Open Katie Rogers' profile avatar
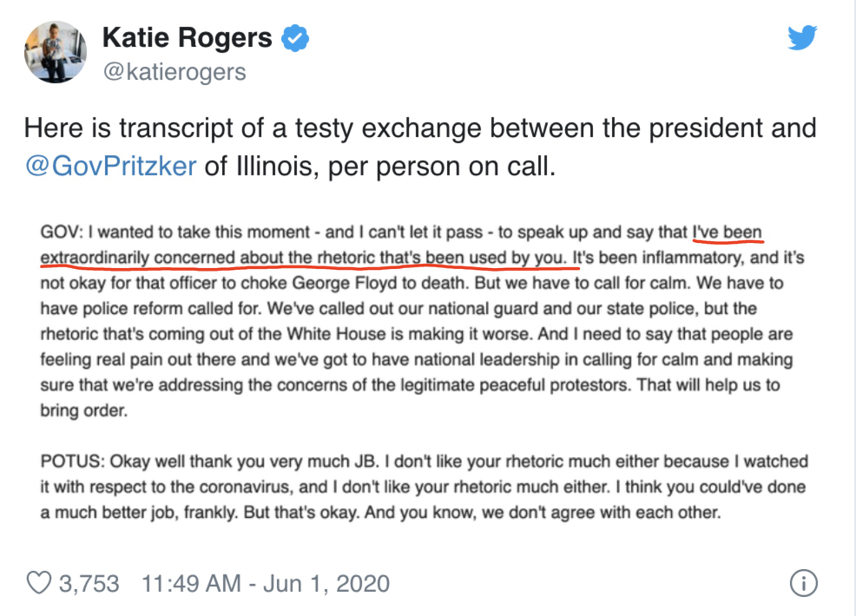 [x=56, y=52]
